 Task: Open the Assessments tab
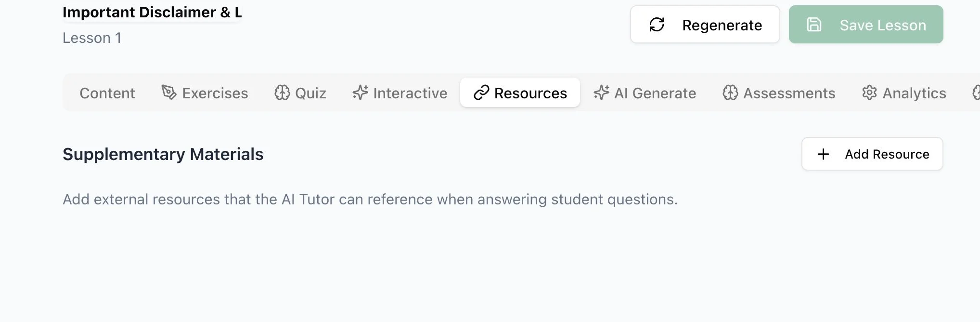[789, 93]
